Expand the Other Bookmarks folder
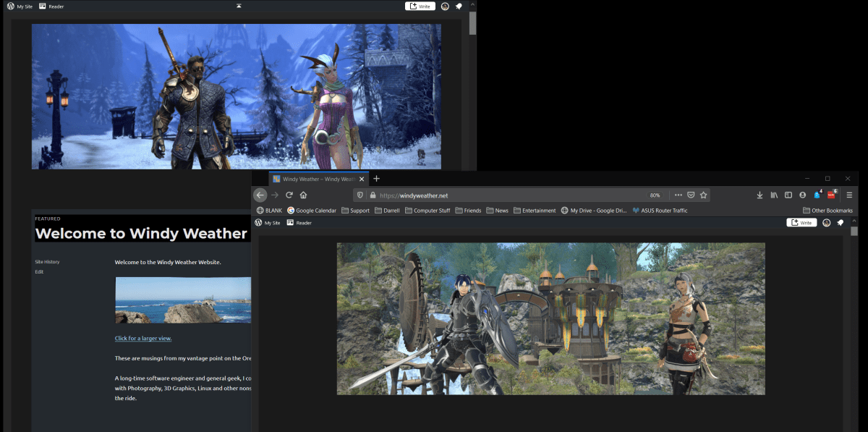The height and width of the screenshot is (432, 868). pyautogui.click(x=827, y=210)
